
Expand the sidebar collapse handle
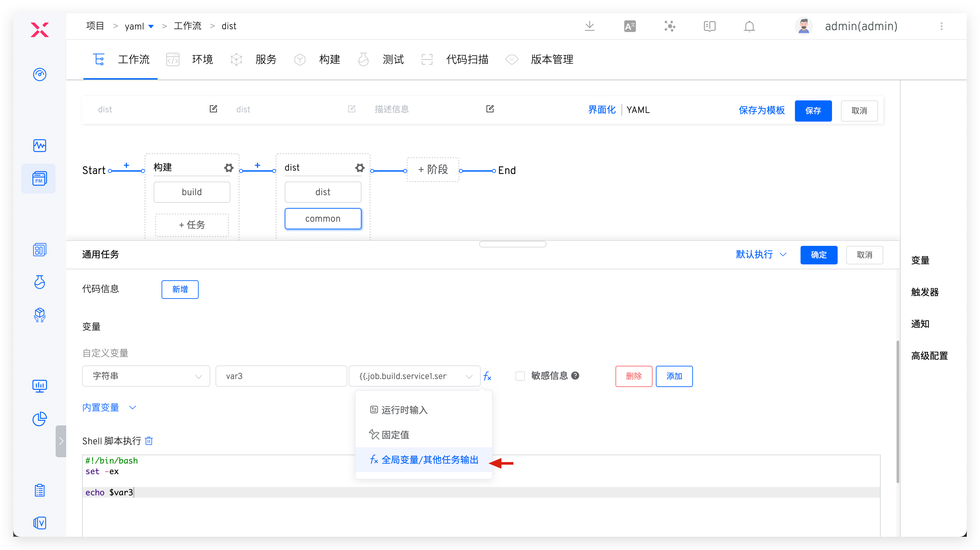pyautogui.click(x=61, y=441)
